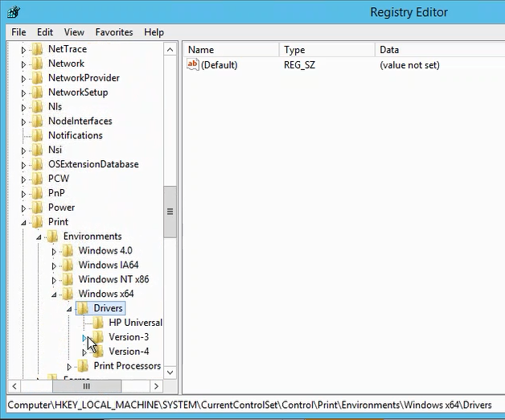Expand the Version-3 key

pos(84,338)
